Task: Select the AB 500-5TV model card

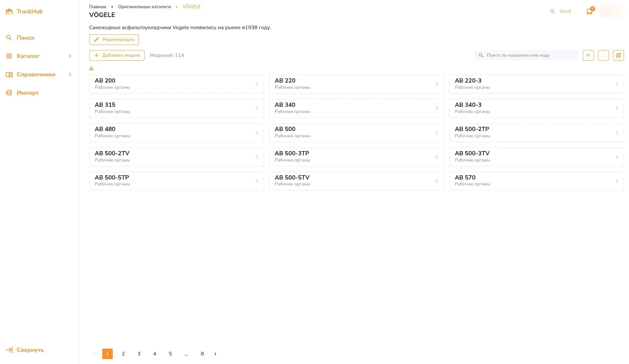Action: 356,181
